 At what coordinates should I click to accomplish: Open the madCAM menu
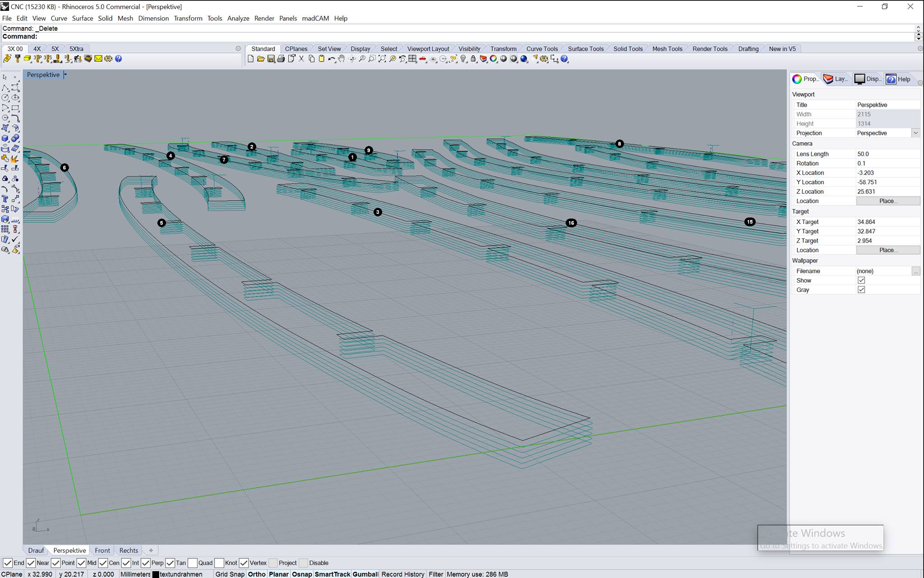[315, 18]
